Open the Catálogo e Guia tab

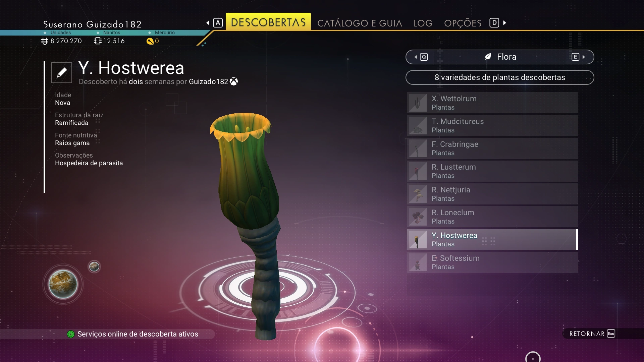pos(360,23)
